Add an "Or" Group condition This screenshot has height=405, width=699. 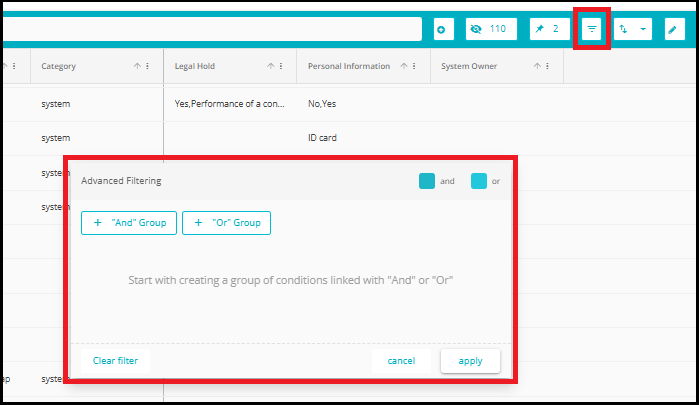tap(226, 223)
